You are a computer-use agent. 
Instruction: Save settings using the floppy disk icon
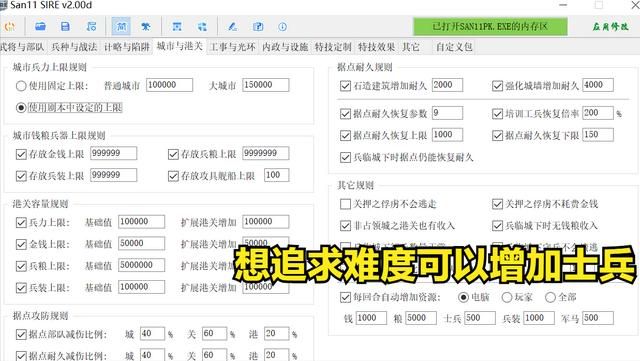coord(65,27)
